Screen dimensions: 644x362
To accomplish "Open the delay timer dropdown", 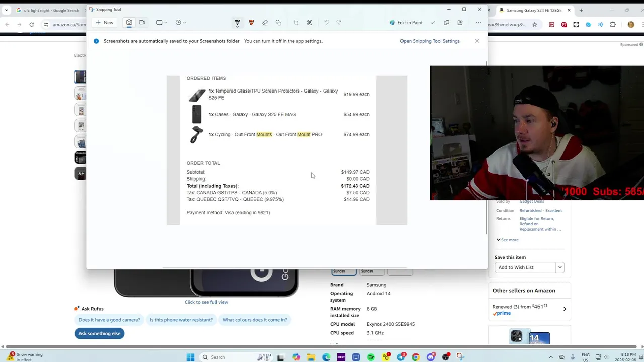I will [180, 23].
